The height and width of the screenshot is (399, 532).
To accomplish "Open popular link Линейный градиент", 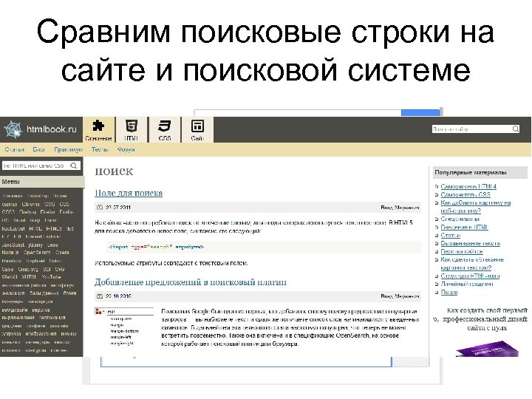I will coord(467,284).
